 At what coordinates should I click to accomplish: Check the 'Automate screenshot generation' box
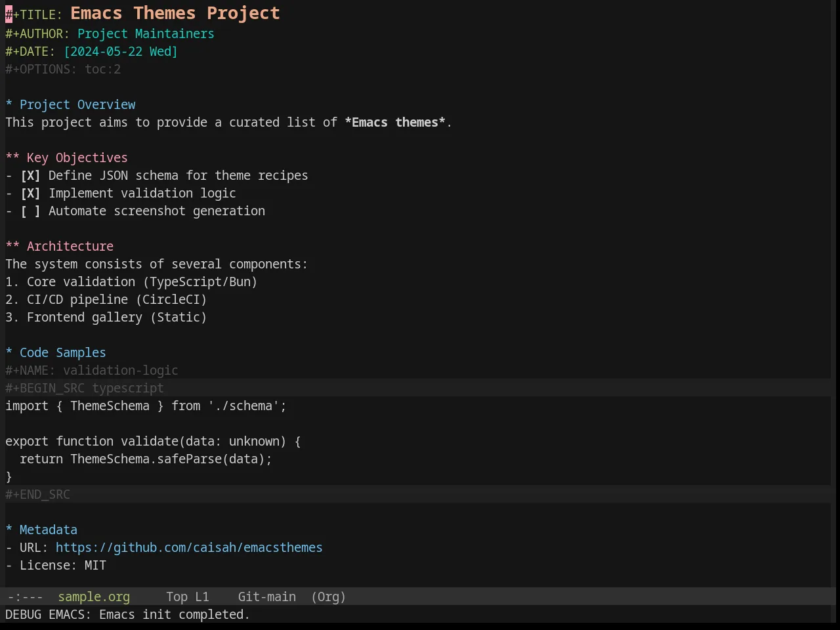click(x=30, y=211)
